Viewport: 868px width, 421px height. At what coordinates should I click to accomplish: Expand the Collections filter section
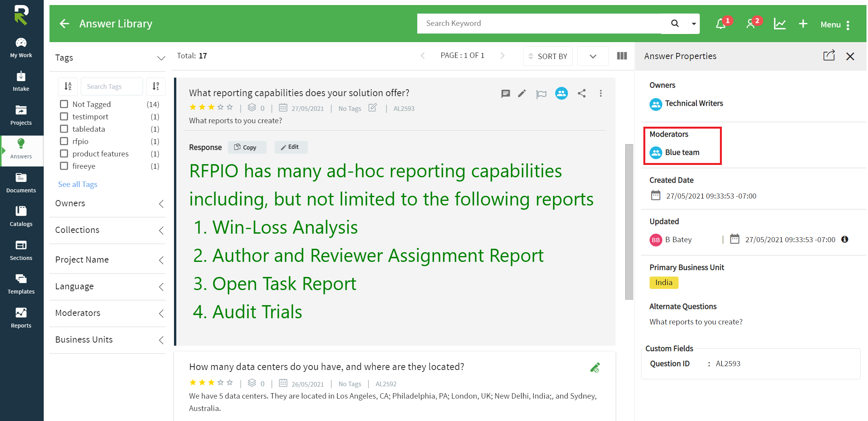click(x=161, y=230)
